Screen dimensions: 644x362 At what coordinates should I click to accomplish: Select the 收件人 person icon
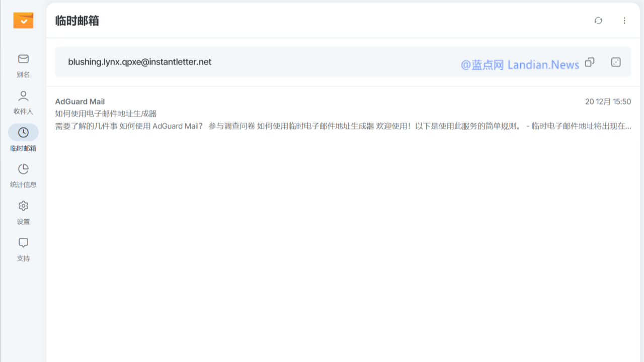click(x=23, y=96)
